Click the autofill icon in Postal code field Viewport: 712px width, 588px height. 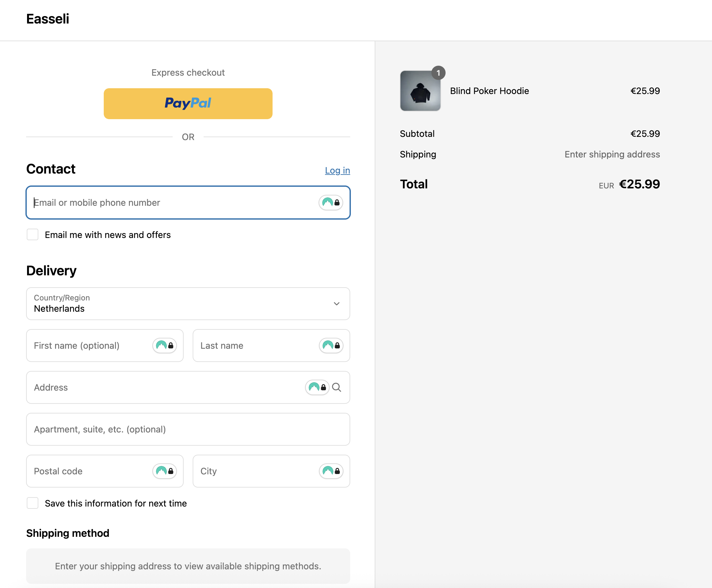(x=165, y=471)
